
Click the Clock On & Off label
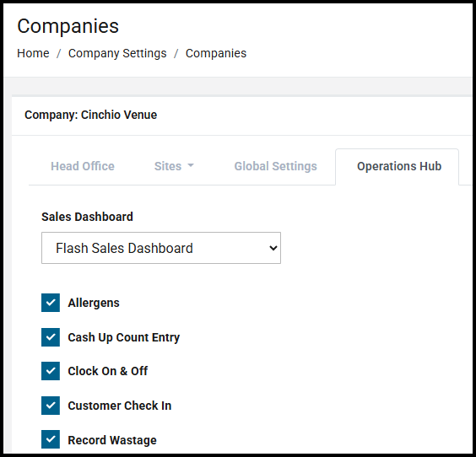click(107, 371)
